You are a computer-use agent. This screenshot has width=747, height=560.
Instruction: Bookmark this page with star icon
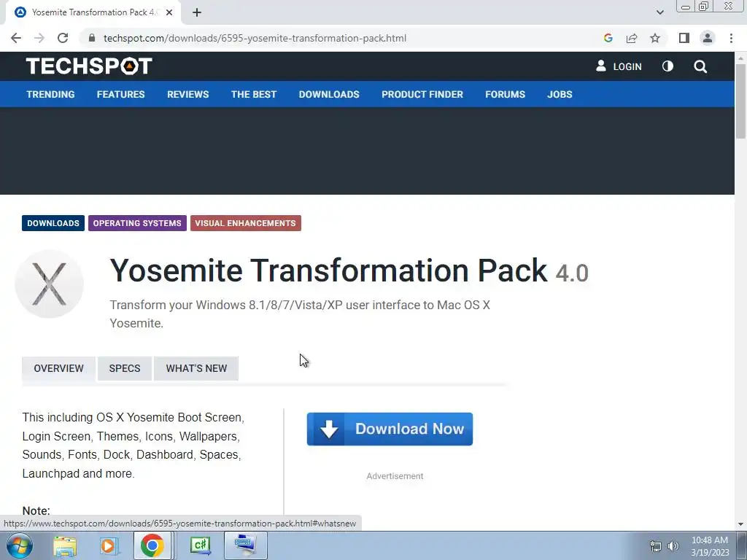[655, 38]
